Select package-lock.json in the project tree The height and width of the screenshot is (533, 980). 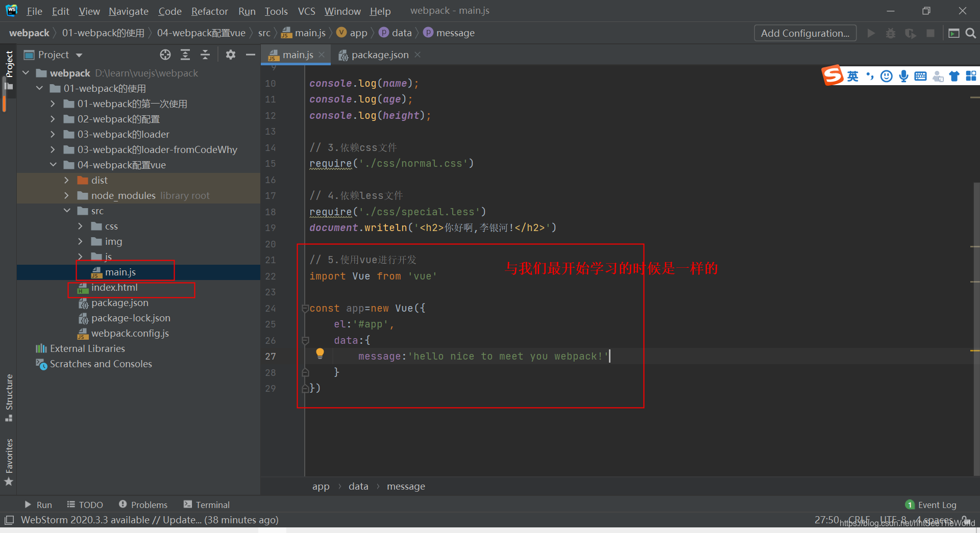131,318
